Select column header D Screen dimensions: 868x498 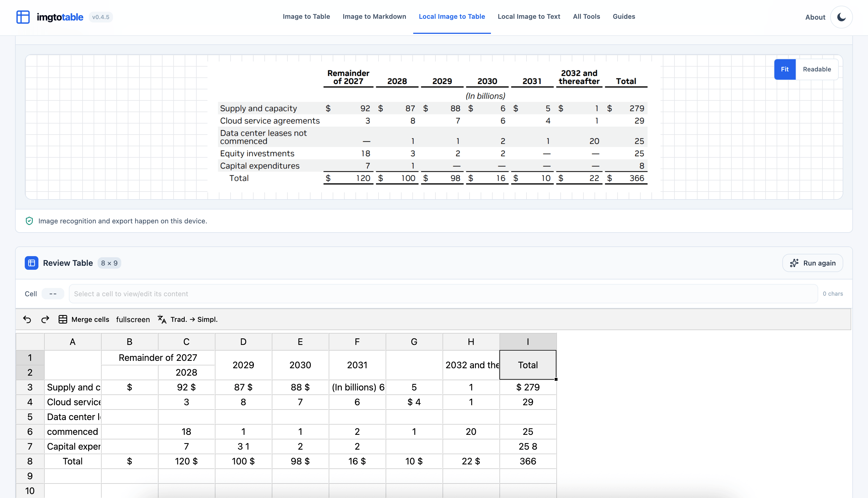[243, 341]
